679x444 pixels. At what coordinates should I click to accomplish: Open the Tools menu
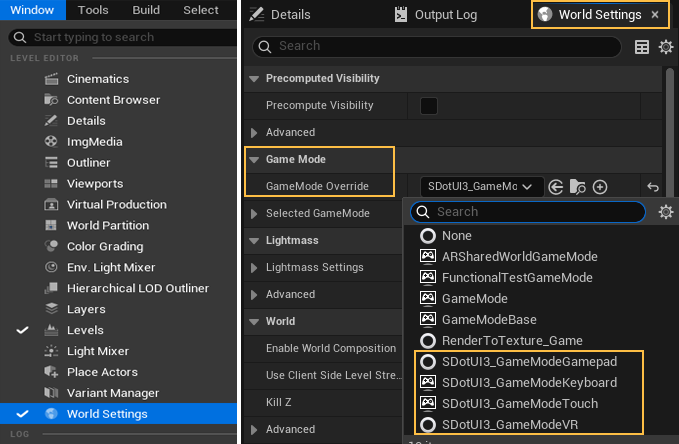93,10
